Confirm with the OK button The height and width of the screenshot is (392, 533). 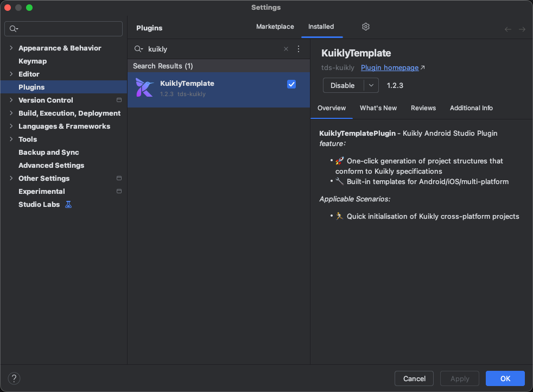pyautogui.click(x=505, y=378)
